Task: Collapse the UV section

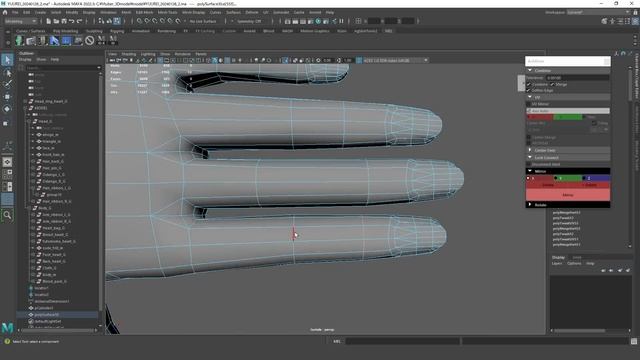Action: [x=530, y=97]
